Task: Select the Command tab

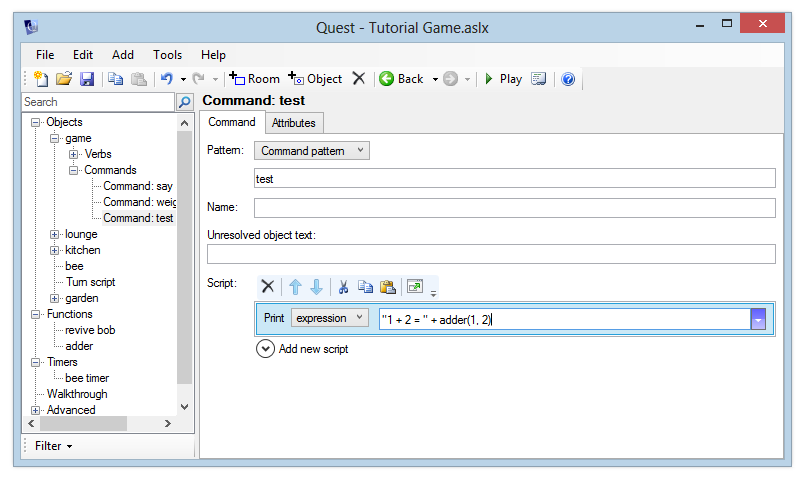Action: click(232, 122)
